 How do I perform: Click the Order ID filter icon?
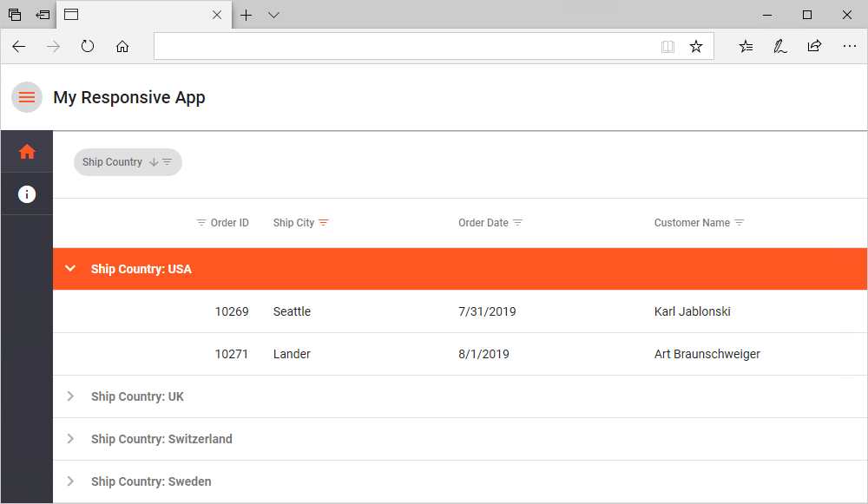click(201, 223)
